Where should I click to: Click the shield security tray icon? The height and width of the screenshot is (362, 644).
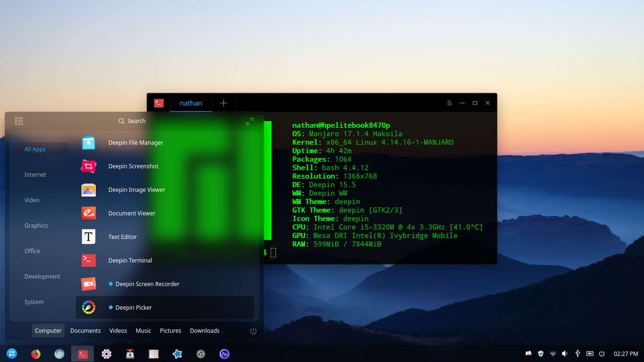click(x=541, y=354)
